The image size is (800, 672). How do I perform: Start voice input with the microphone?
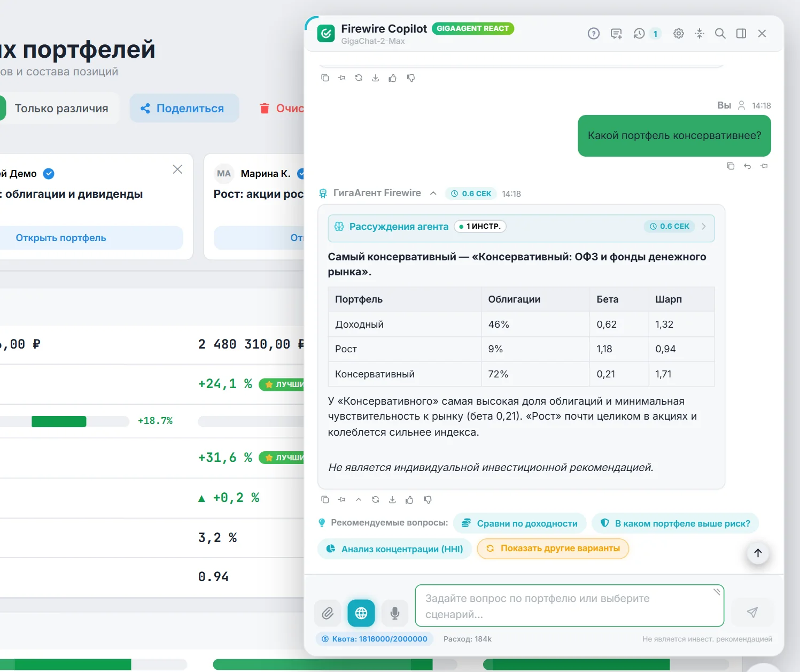tap(395, 613)
